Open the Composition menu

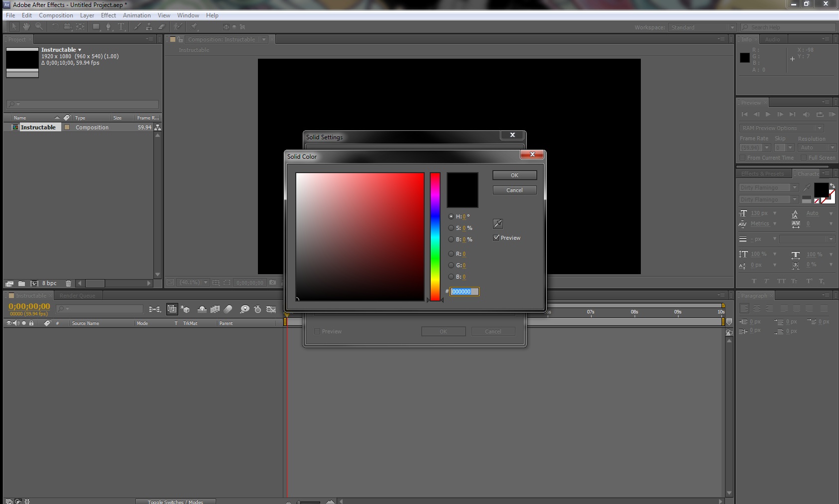(x=56, y=15)
